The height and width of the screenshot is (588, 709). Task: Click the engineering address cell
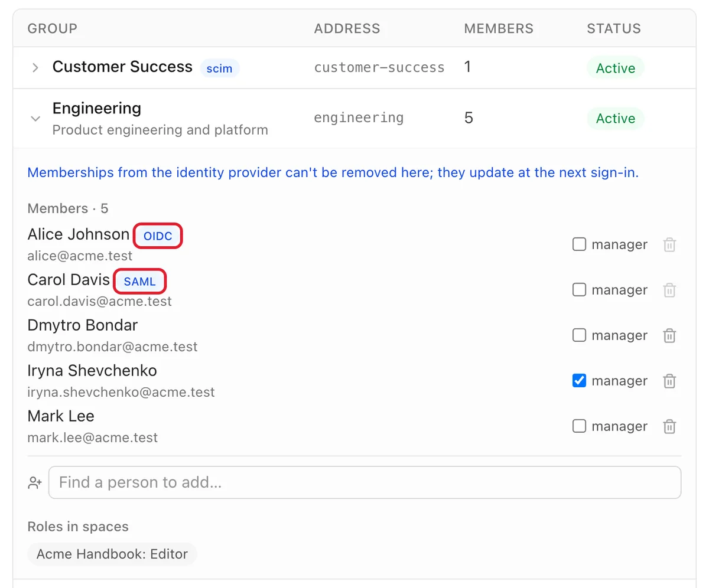[359, 118]
